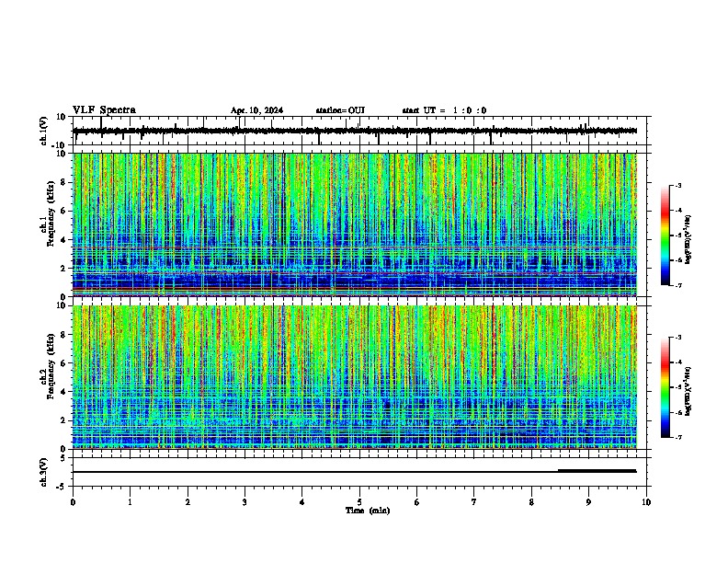Click inside the ch.2 frequency spectrogram
The width and height of the screenshot is (728, 563).
point(355,377)
